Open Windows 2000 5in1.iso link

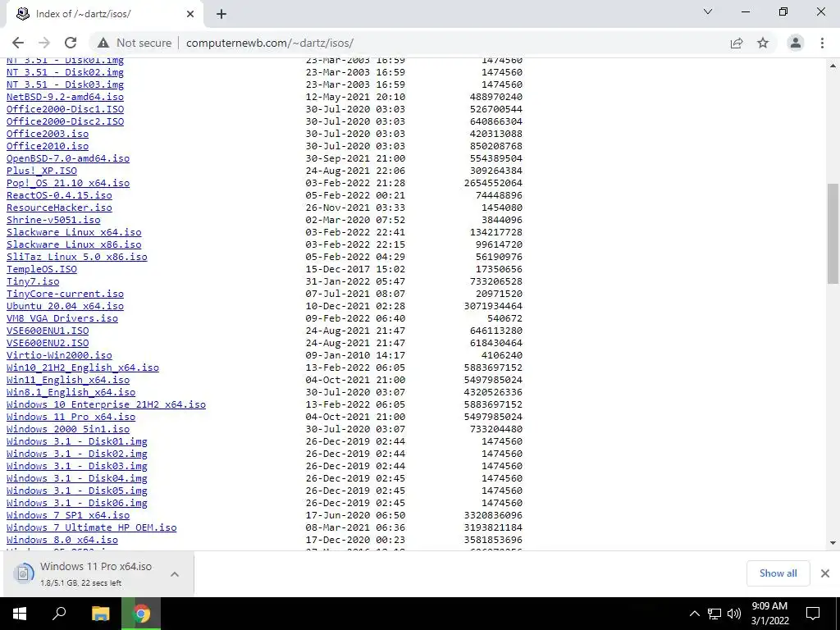coord(68,430)
